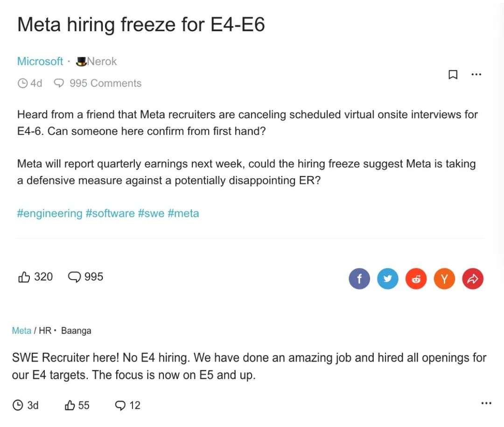The height and width of the screenshot is (427, 504).
Task: Expand 12 replies on Baanga's comment
Action: pos(127,405)
